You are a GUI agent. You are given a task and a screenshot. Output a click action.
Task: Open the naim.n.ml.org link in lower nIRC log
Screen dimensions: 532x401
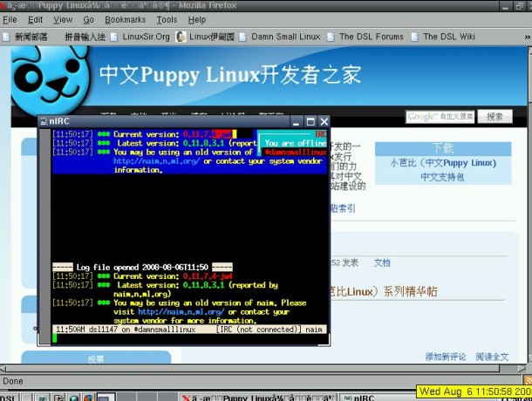click(x=181, y=312)
